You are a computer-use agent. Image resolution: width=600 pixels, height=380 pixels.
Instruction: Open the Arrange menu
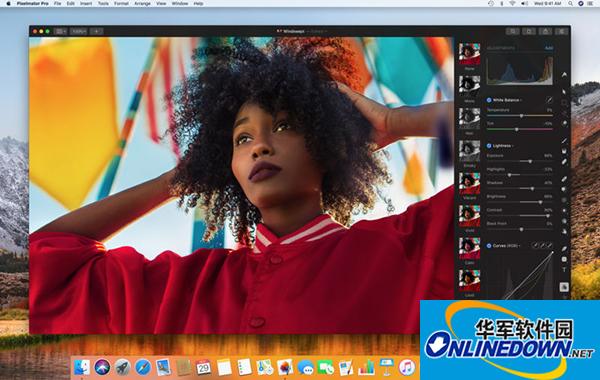pos(142,3)
